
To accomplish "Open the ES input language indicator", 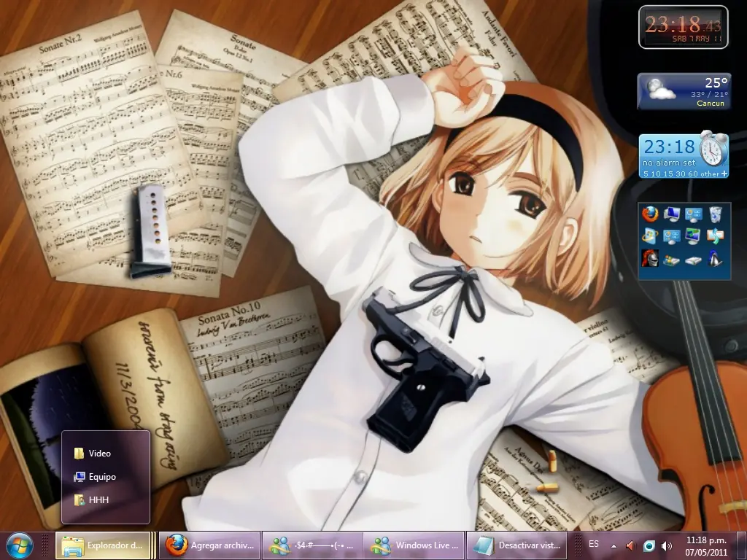I will (594, 544).
